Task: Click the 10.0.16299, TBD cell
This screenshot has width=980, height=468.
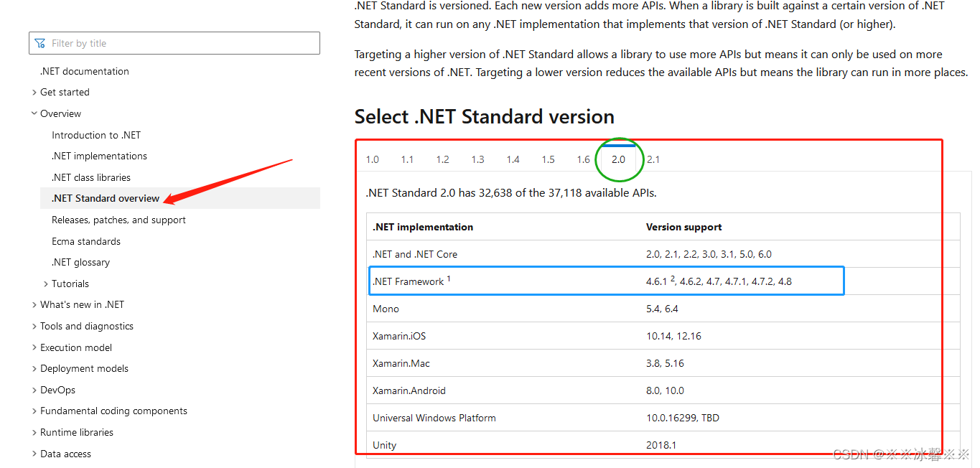Action: (x=683, y=418)
